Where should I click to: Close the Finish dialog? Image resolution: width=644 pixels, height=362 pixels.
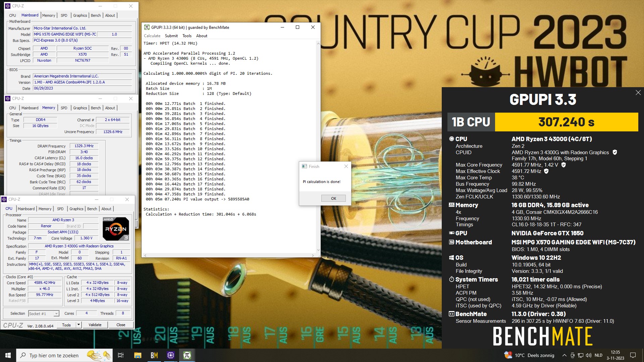346,166
